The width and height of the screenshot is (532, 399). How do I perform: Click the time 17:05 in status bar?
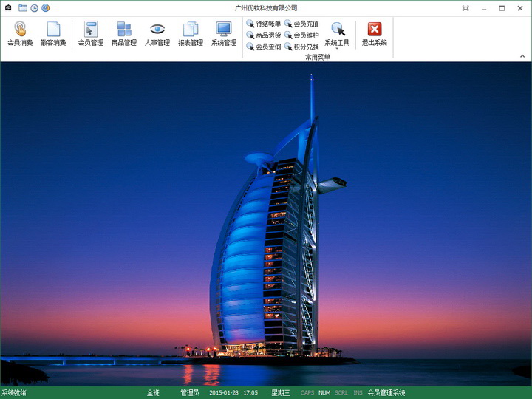[250, 393]
